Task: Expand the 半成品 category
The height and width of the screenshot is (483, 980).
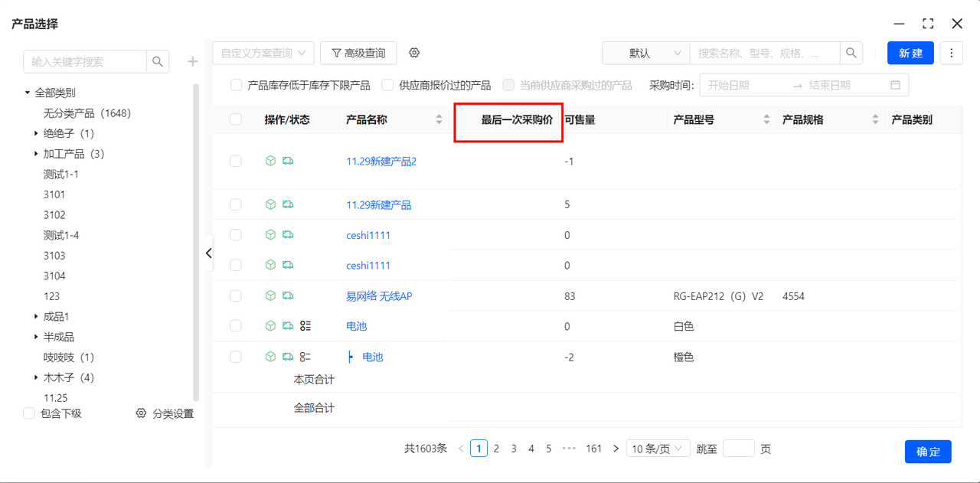Action: coord(36,337)
